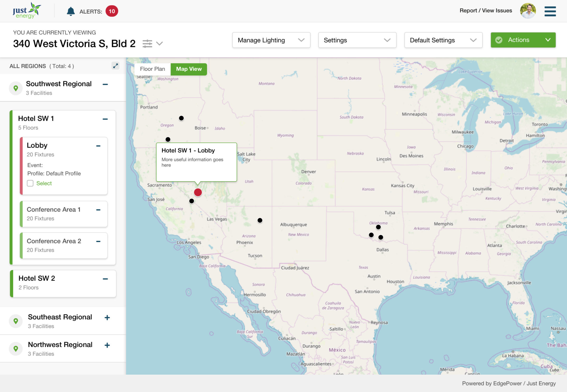Collapse the Conference Area 1 card
The height and width of the screenshot is (392, 567).
pyautogui.click(x=98, y=210)
